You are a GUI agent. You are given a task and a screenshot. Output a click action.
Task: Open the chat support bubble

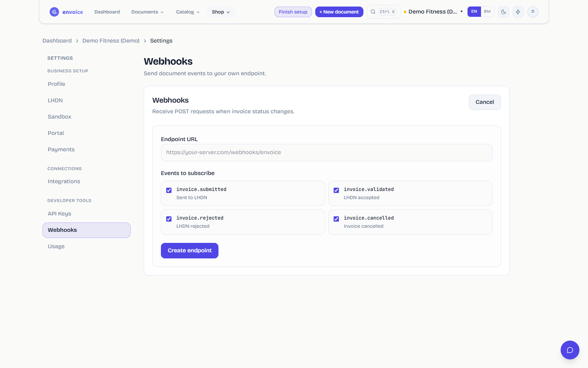tap(570, 350)
